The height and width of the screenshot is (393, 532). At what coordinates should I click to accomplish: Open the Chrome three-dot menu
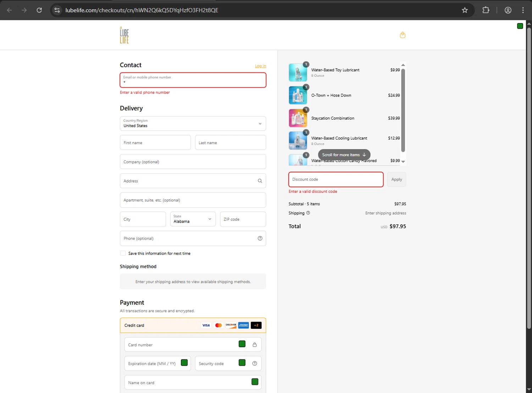coord(523,10)
